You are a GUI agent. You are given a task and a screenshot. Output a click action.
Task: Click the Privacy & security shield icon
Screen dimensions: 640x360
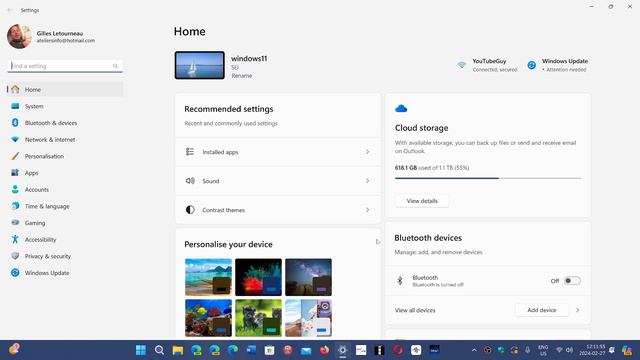click(15, 256)
